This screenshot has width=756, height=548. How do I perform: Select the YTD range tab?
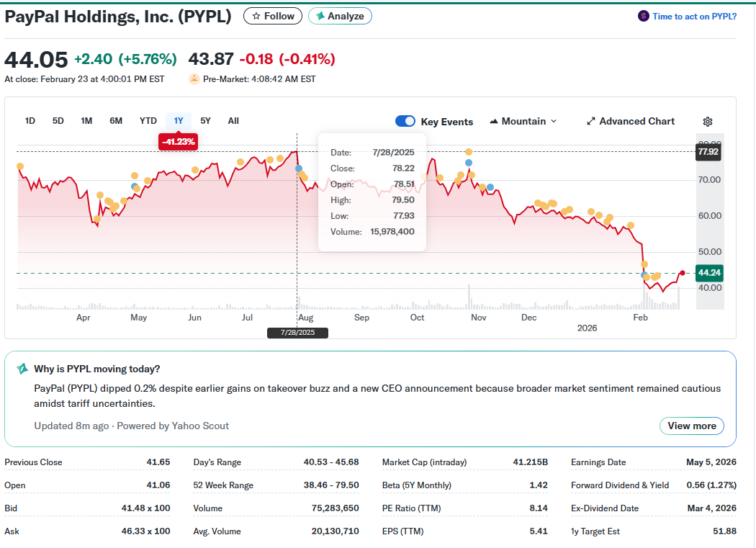point(148,121)
